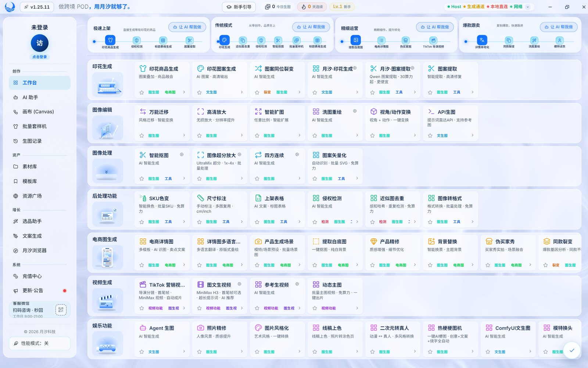588x368 pixels.
Task: Open 充值中心 in the sidebar
Action: point(40,276)
